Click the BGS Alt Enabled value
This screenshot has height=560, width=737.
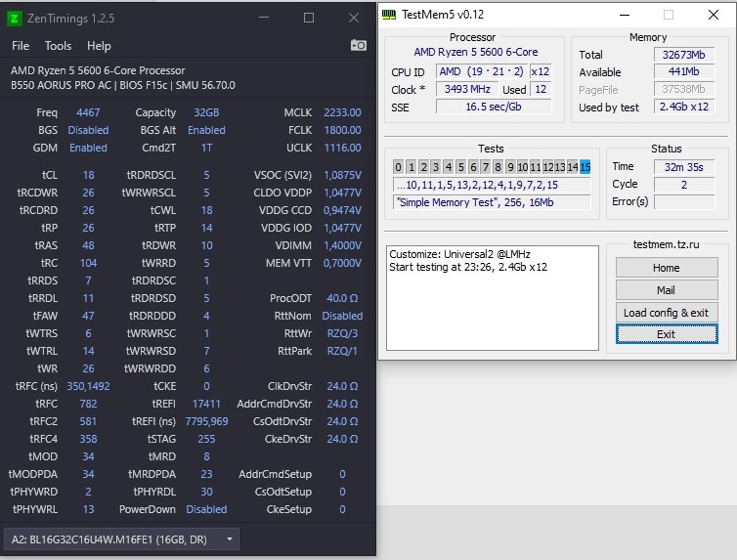[206, 130]
